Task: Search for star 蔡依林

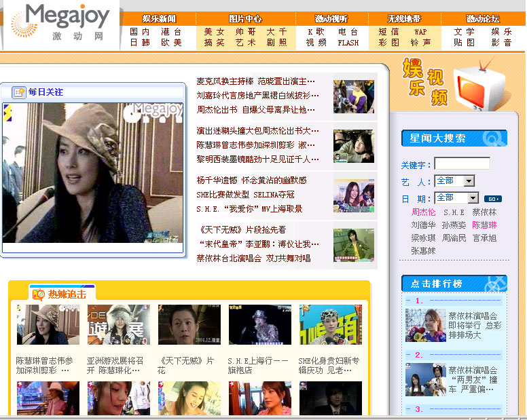Action: 484,212
